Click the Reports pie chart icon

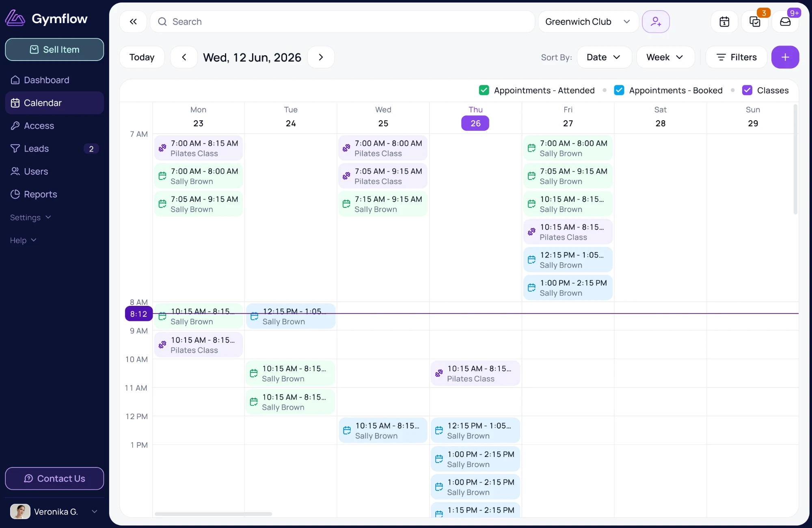15,194
